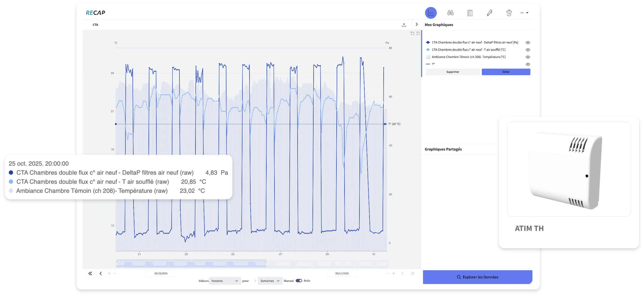Click the end date field 09/11/2025
The height and width of the screenshot is (296, 644).
[342, 273]
